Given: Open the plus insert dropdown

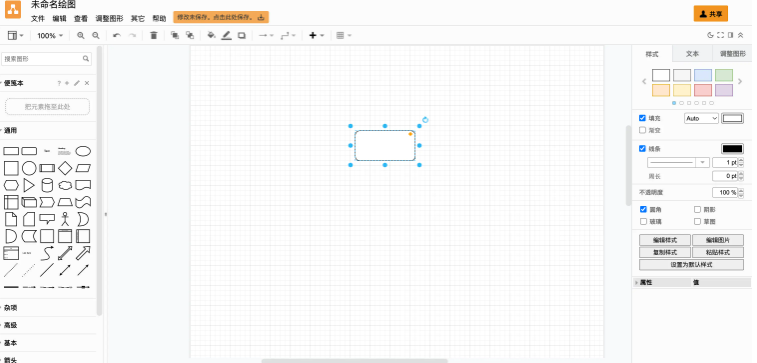Looking at the screenshot, I should point(316,35).
